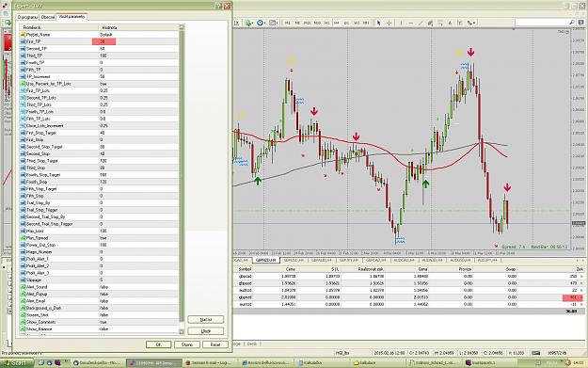588x368 pixels.
Task: Switch to the GBPAUD,H4 chart tab
Action: [x=322, y=260]
